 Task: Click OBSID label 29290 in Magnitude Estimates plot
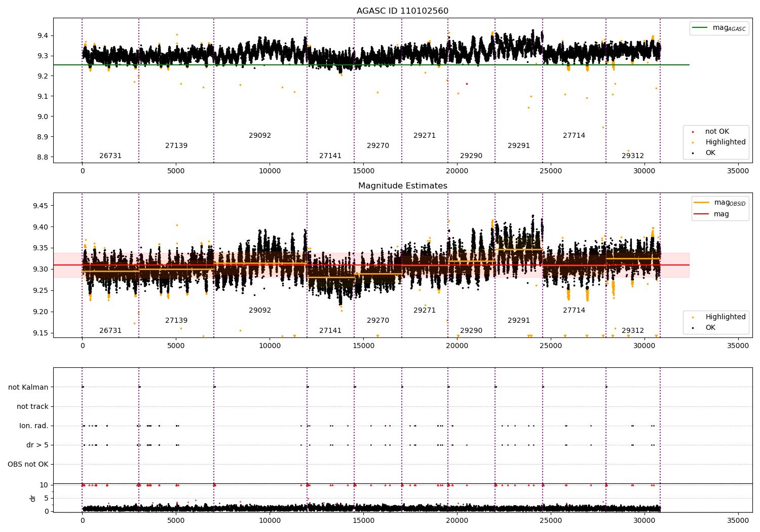click(471, 331)
